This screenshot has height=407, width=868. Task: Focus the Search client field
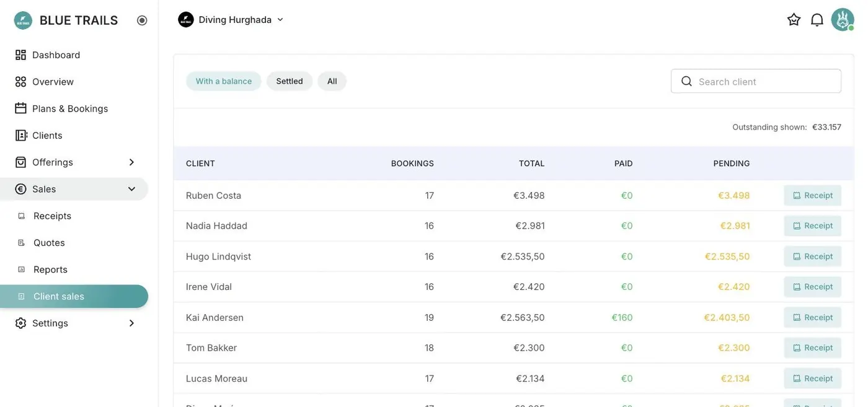756,81
